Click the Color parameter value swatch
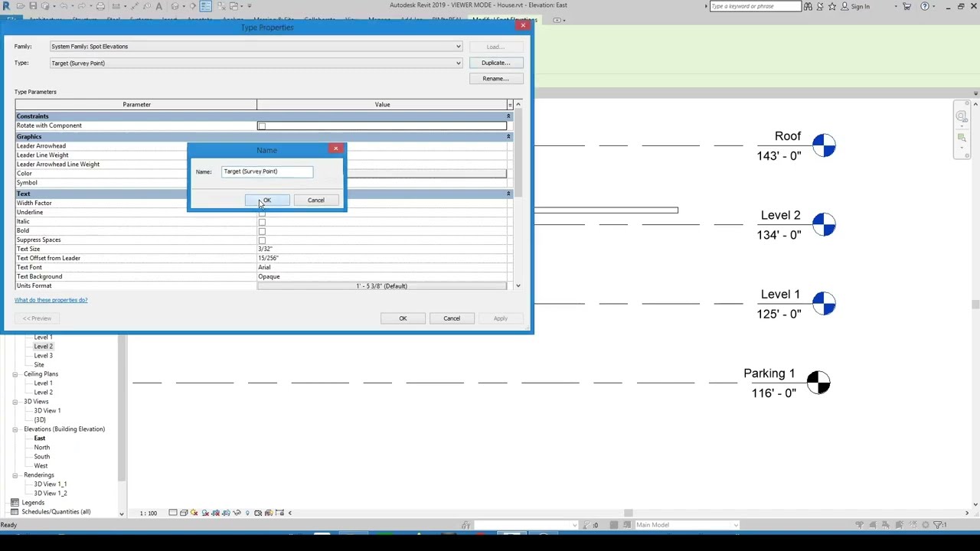Viewport: 980px width, 551px height. (426, 174)
